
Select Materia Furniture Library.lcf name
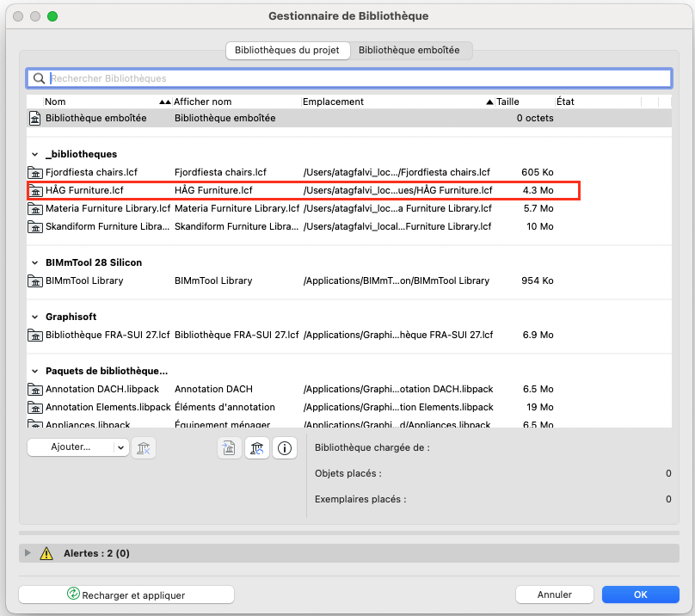pos(108,208)
